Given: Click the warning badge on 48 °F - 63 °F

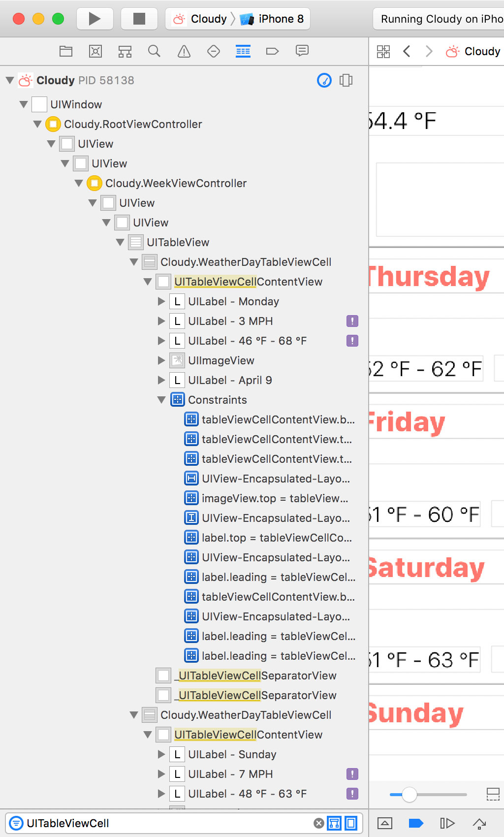Looking at the screenshot, I should point(352,794).
